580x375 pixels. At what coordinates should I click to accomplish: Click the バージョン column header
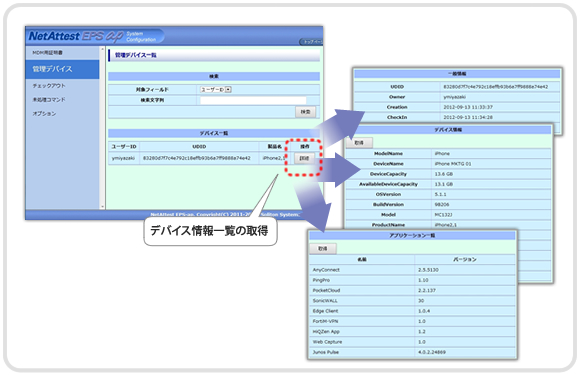point(465,260)
